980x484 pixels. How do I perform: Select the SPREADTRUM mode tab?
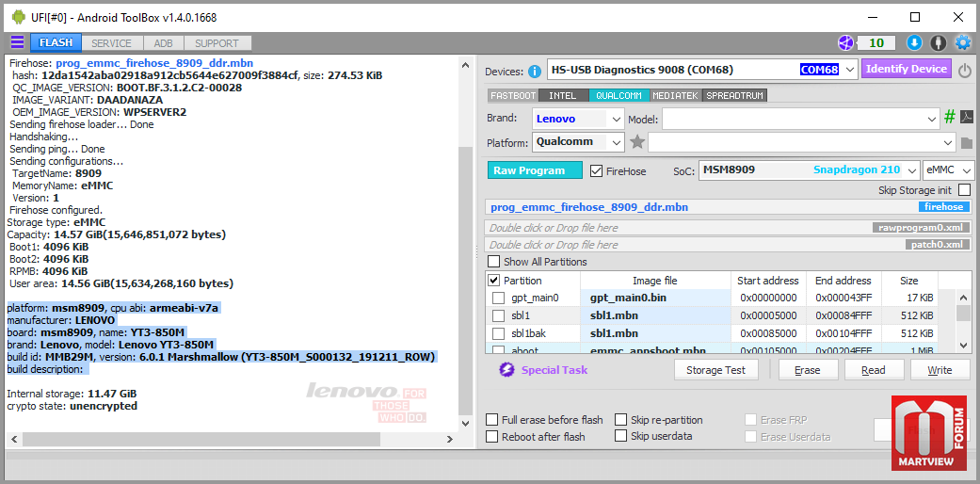[x=734, y=96]
